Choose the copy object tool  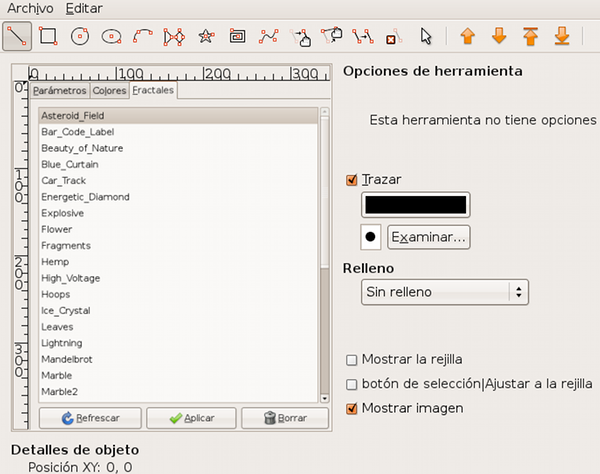click(x=363, y=36)
